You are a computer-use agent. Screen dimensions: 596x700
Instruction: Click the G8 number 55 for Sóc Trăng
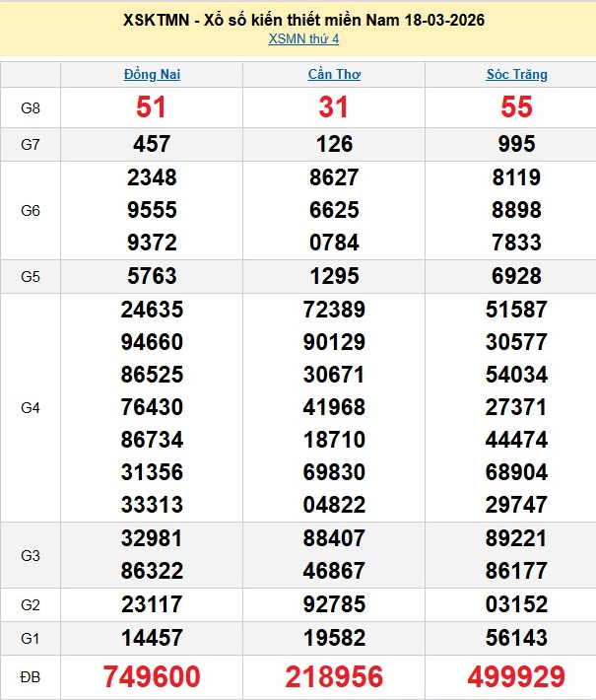[516, 107]
